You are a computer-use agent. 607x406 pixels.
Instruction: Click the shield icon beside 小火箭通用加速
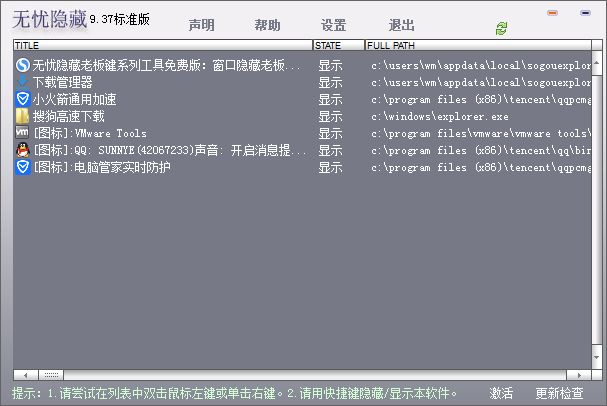click(x=22, y=99)
